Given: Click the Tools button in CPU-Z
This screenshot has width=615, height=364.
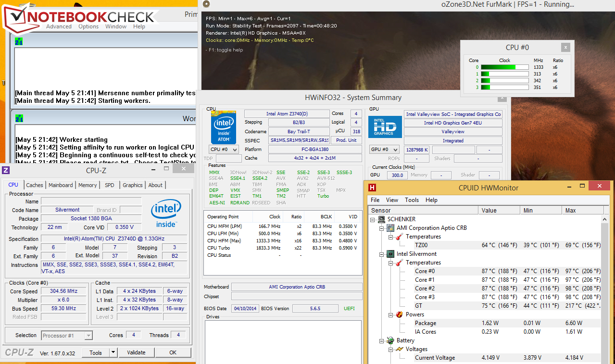Looking at the screenshot, I should click(x=96, y=352).
